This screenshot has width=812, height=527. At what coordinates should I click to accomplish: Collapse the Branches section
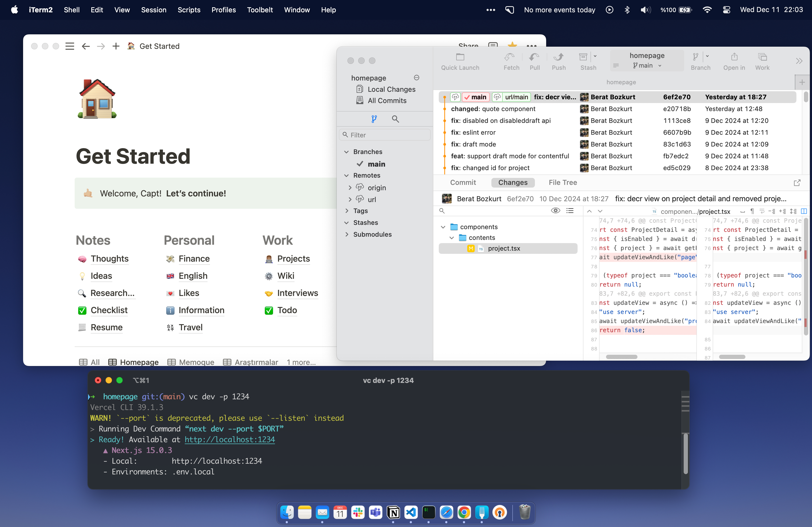347,152
